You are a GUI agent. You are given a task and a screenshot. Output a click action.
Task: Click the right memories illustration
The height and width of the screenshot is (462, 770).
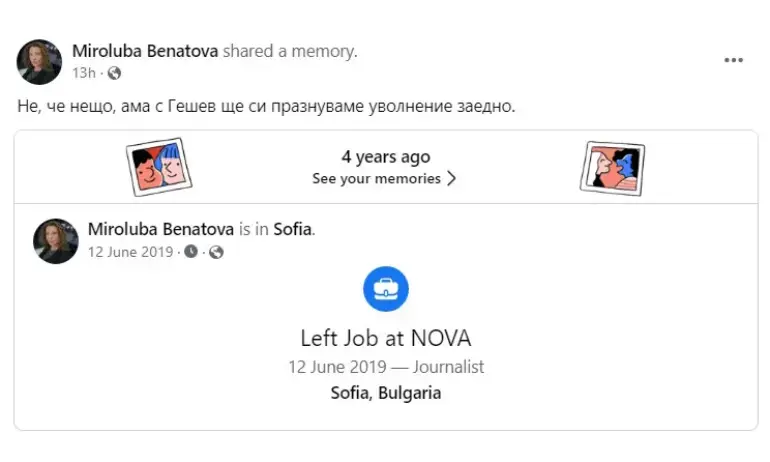pos(612,167)
